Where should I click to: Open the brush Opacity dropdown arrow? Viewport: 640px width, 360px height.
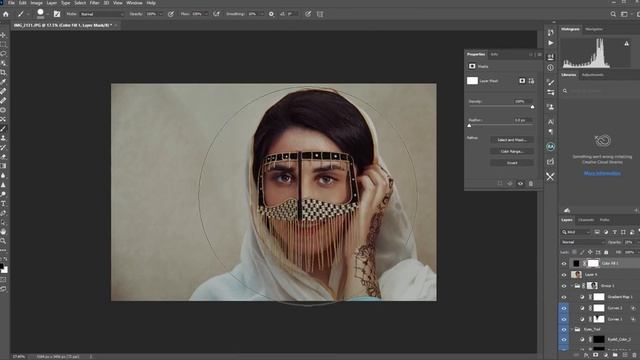click(x=160, y=14)
